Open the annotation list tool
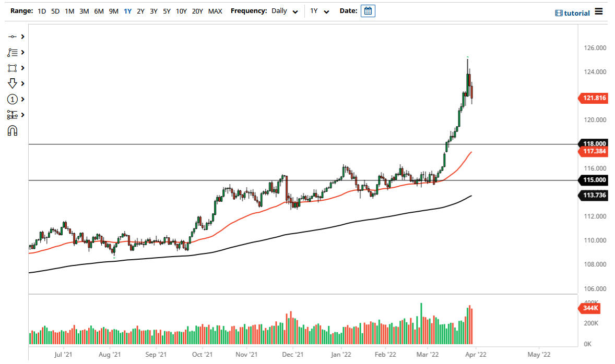615x364 pixels. coord(11,52)
